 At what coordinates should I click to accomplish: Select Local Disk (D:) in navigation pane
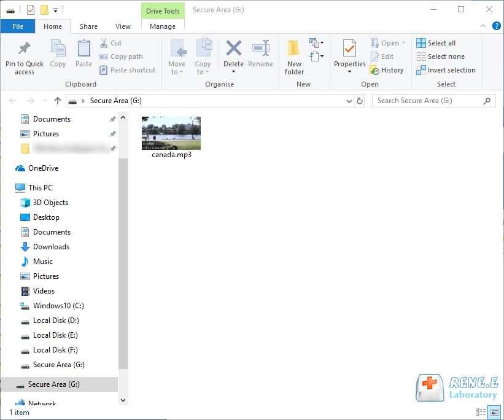pyautogui.click(x=56, y=321)
